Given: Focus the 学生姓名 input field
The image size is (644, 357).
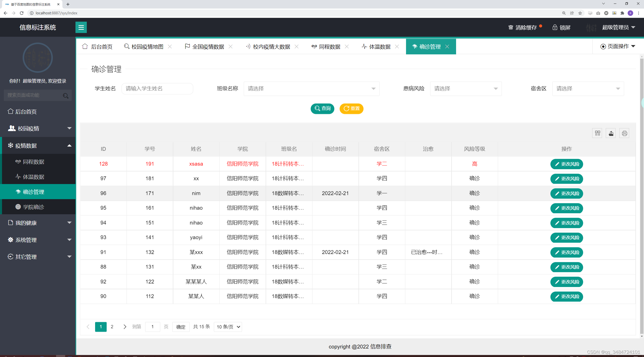Looking at the screenshot, I should (x=157, y=89).
